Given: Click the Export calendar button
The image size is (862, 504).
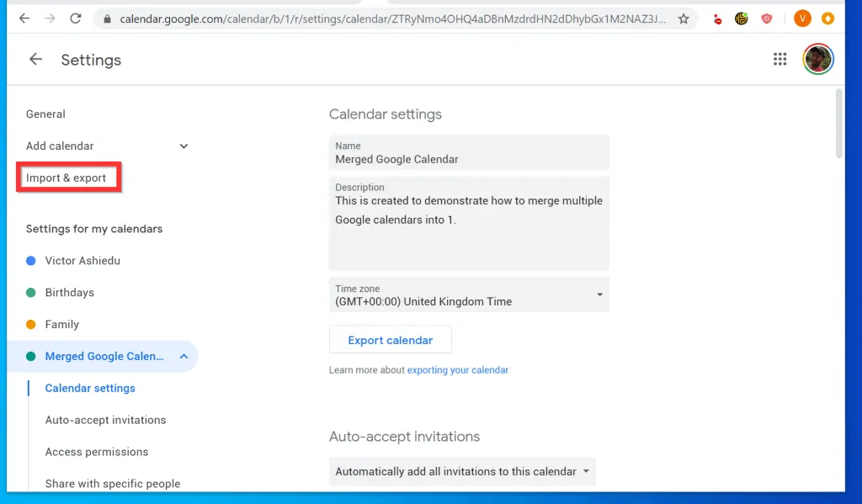Looking at the screenshot, I should [391, 340].
